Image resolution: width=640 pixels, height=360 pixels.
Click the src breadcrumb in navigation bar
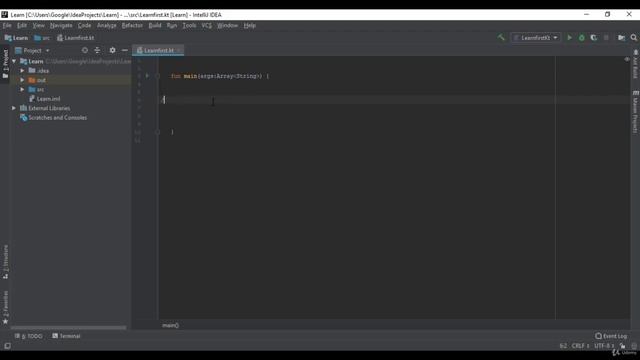[x=42, y=38]
